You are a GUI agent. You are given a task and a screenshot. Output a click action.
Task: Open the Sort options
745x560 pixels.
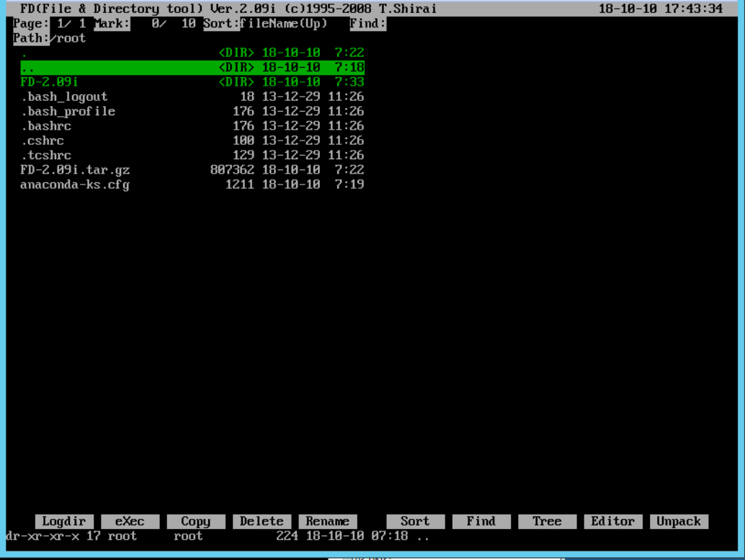[x=415, y=521]
